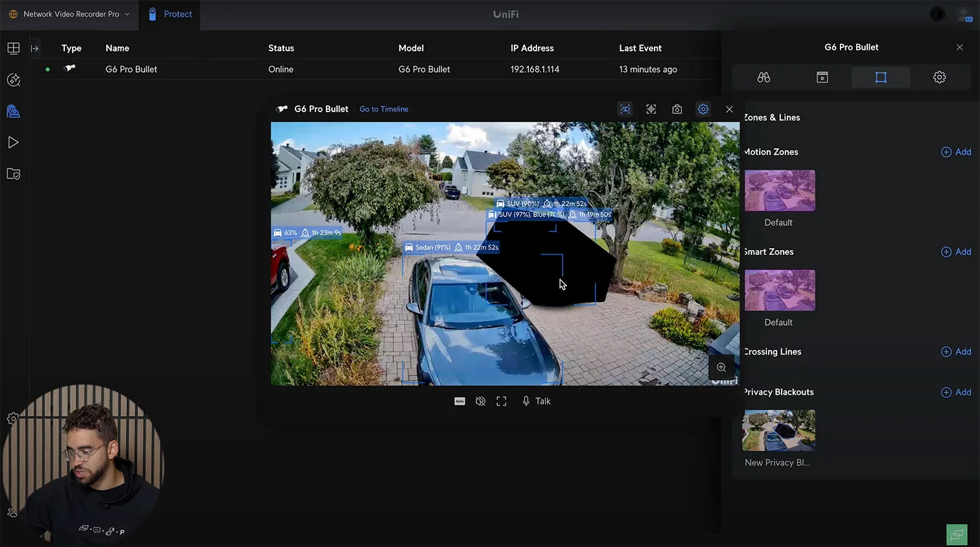Close the G6 Pro Bullet side panel
The width and height of the screenshot is (980, 547).
(960, 47)
